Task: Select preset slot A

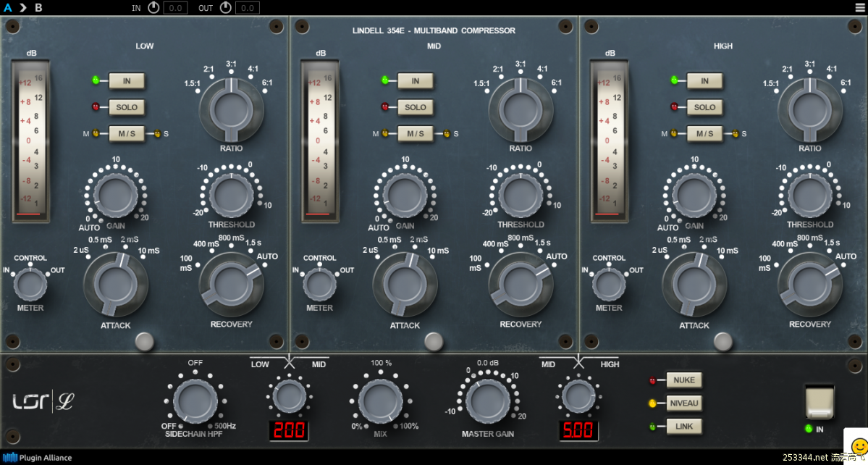Action: tap(8, 8)
